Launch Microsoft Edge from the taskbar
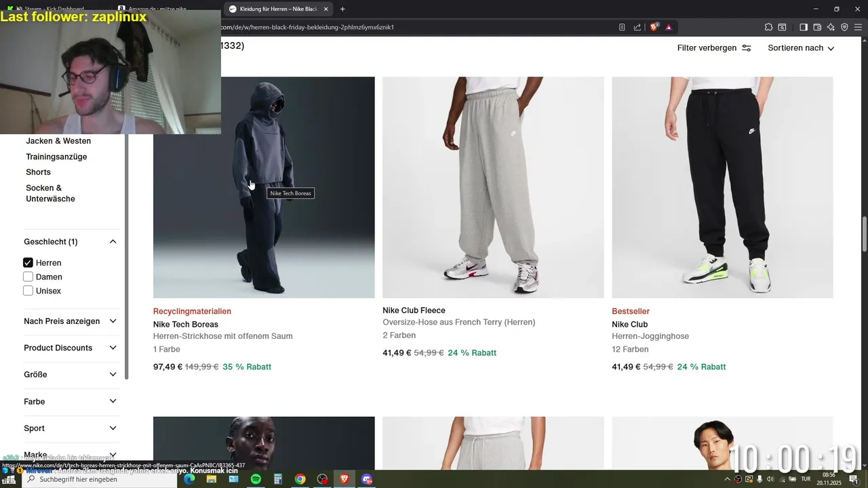Screen dimensions: 868x488 coord(189,479)
